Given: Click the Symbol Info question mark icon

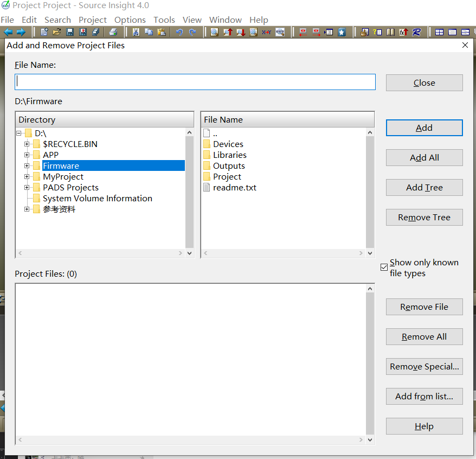Looking at the screenshot, I should click(377, 32).
